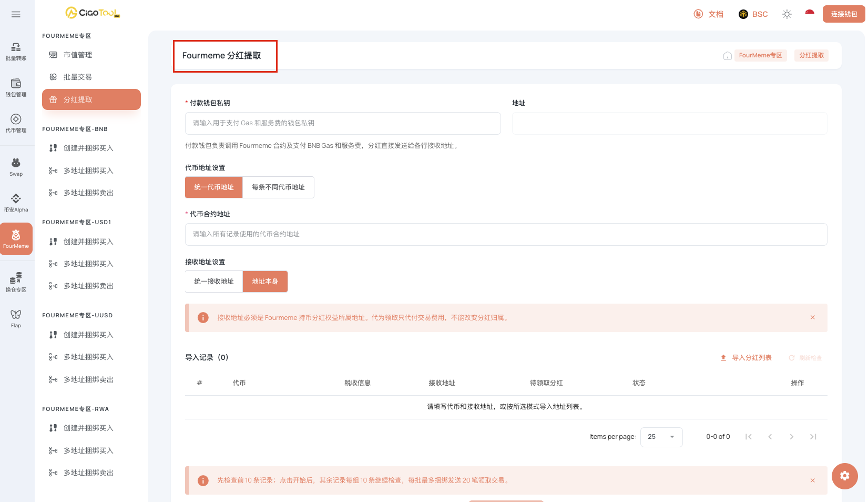
Task: Click the 税收信息 column header
Action: [358, 383]
